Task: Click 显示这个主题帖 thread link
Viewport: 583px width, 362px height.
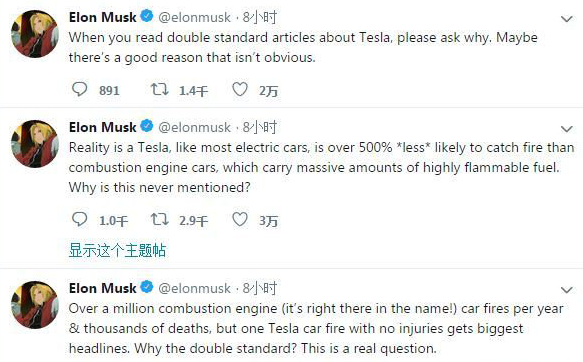Action: 117,250
